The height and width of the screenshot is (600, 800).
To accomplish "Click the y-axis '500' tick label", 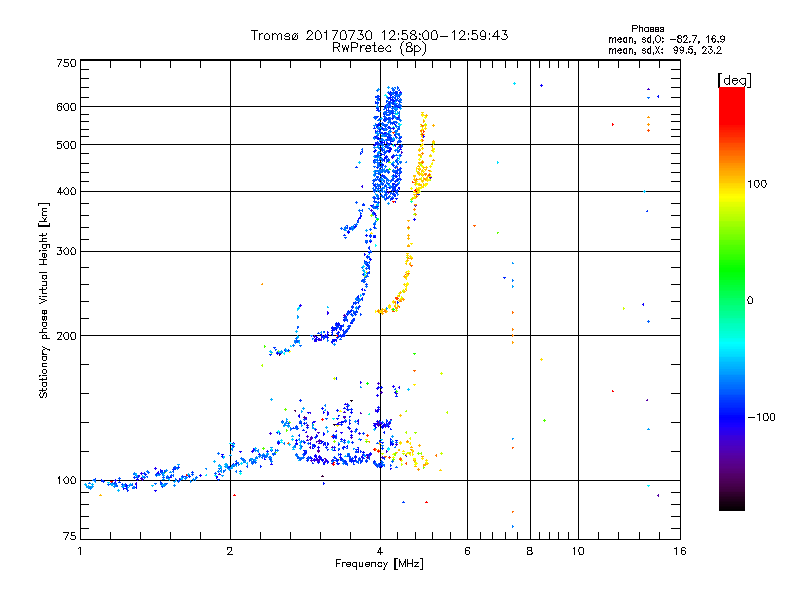I will coord(66,145).
